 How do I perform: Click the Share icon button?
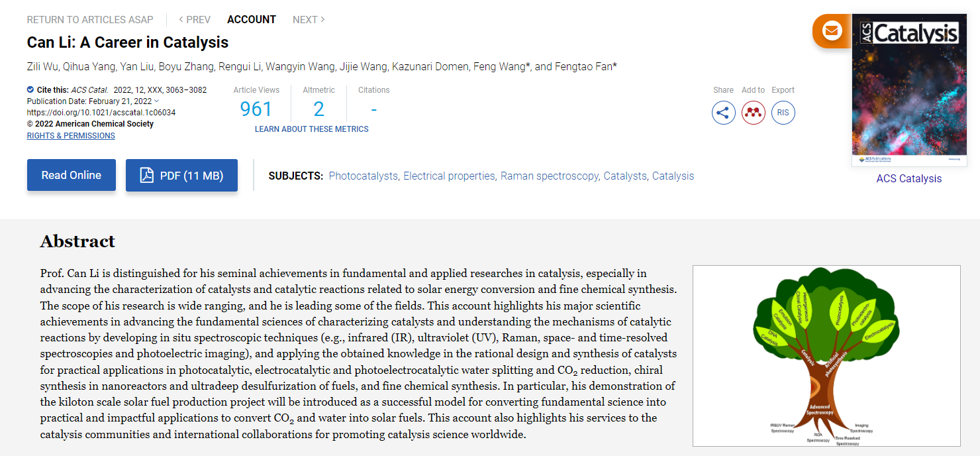coord(723,113)
